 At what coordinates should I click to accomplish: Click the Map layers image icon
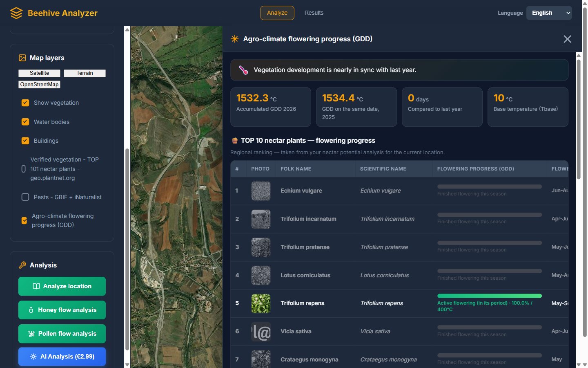tap(22, 58)
